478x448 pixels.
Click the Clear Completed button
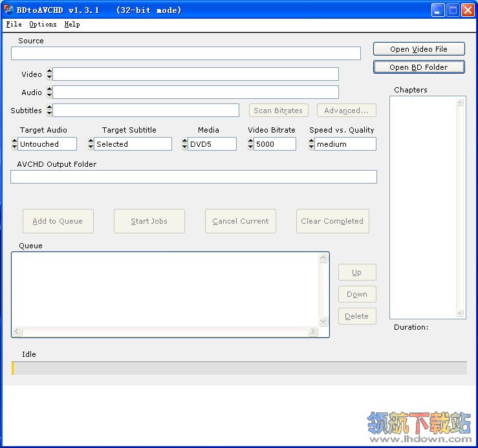click(x=332, y=221)
